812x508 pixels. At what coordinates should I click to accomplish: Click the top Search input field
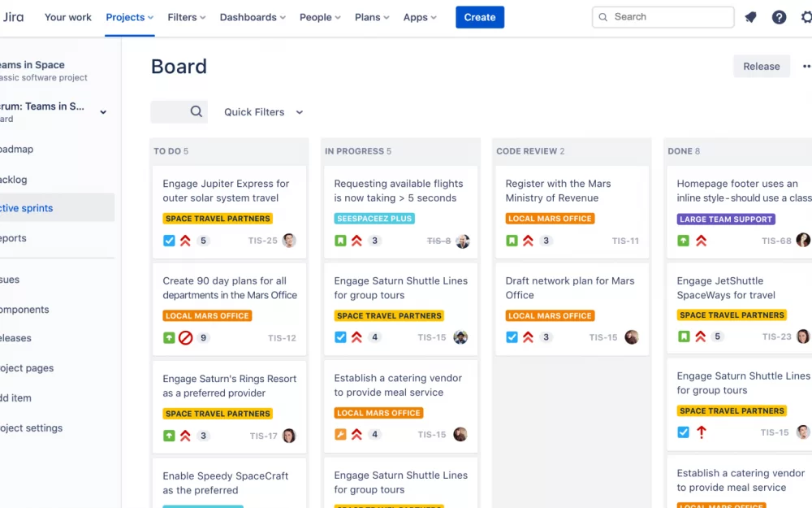663,17
